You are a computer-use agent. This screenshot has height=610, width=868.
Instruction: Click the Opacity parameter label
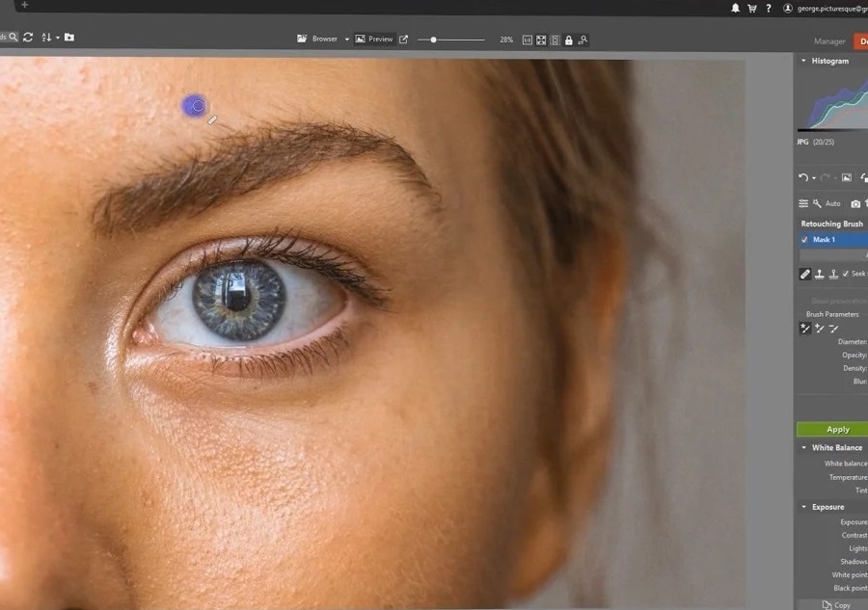[x=854, y=355]
